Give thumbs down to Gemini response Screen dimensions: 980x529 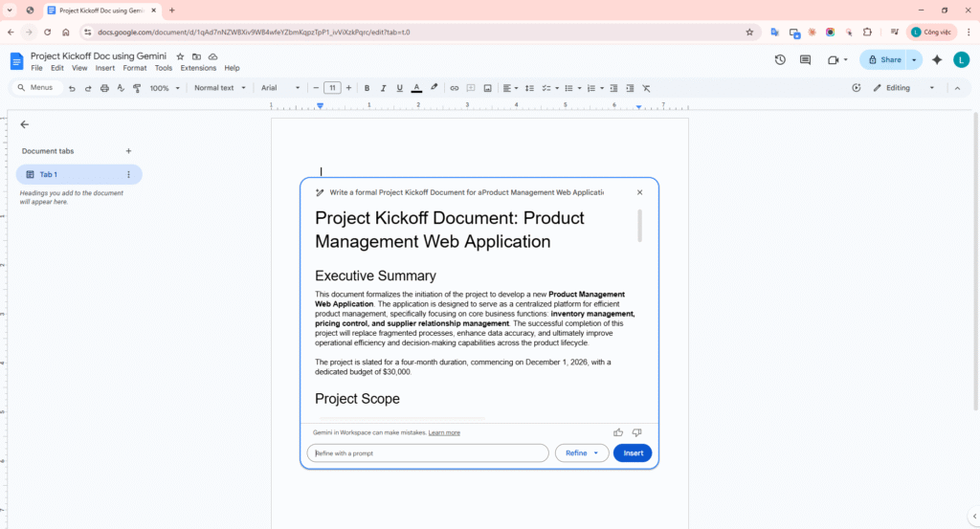(636, 432)
